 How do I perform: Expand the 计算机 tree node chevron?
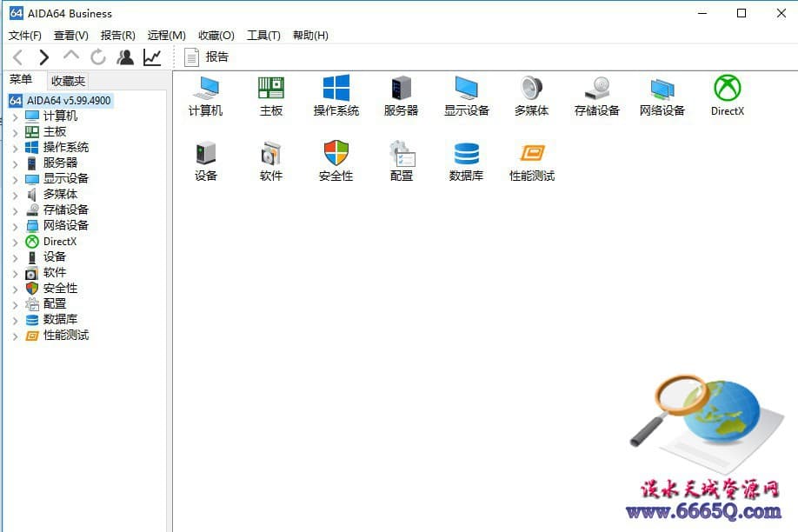[x=16, y=117]
